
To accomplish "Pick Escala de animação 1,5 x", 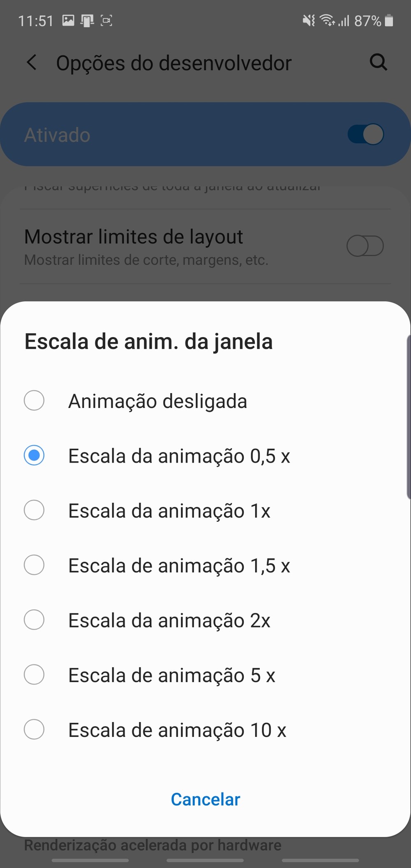I will tap(34, 565).
